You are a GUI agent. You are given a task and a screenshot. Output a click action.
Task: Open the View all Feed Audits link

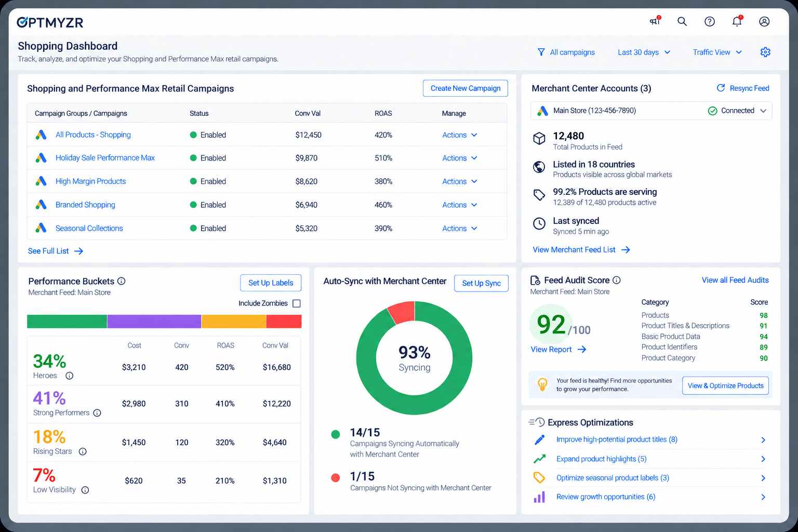735,280
